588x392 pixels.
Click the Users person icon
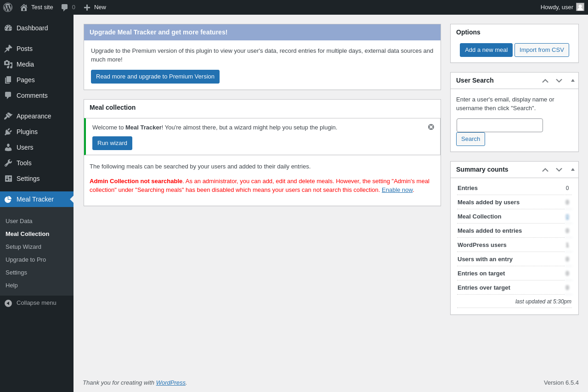(8, 147)
